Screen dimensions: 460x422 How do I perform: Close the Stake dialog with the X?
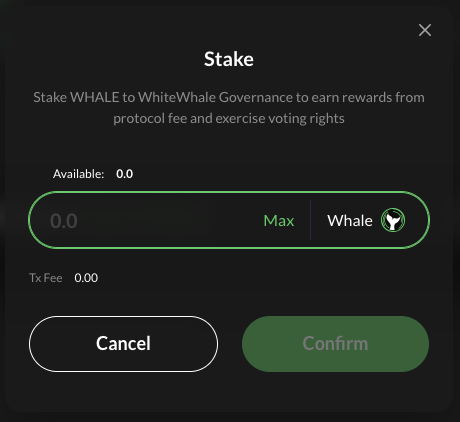(425, 30)
